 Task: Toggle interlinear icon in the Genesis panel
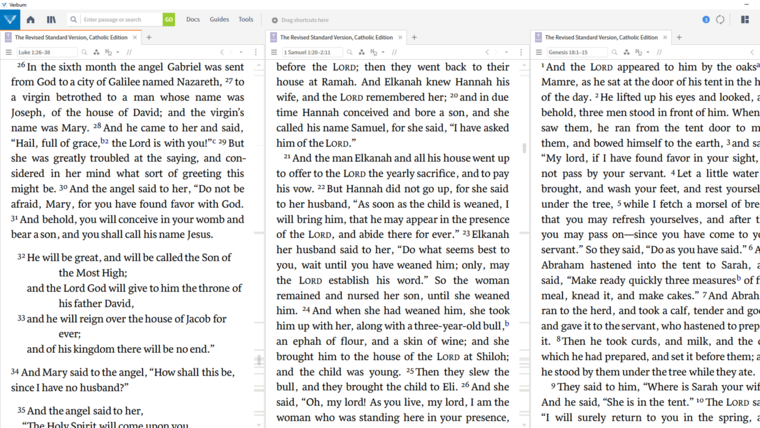[638, 52]
